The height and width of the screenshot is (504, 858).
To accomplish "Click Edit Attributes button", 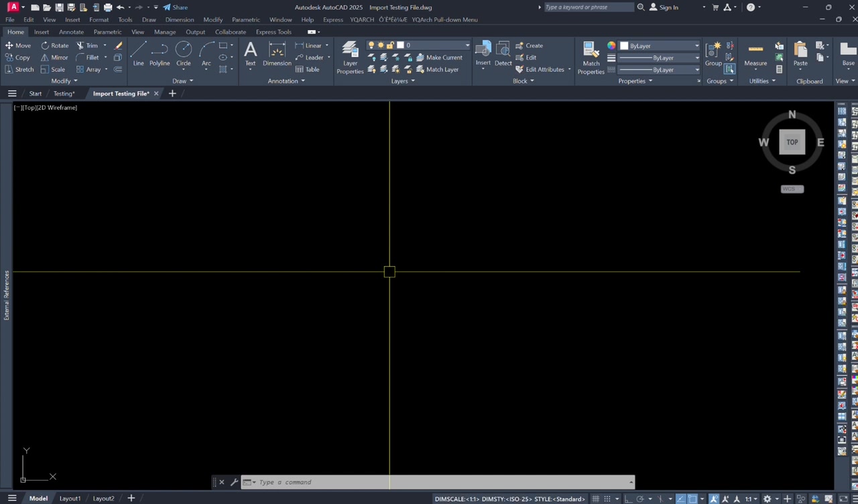I will (x=540, y=70).
